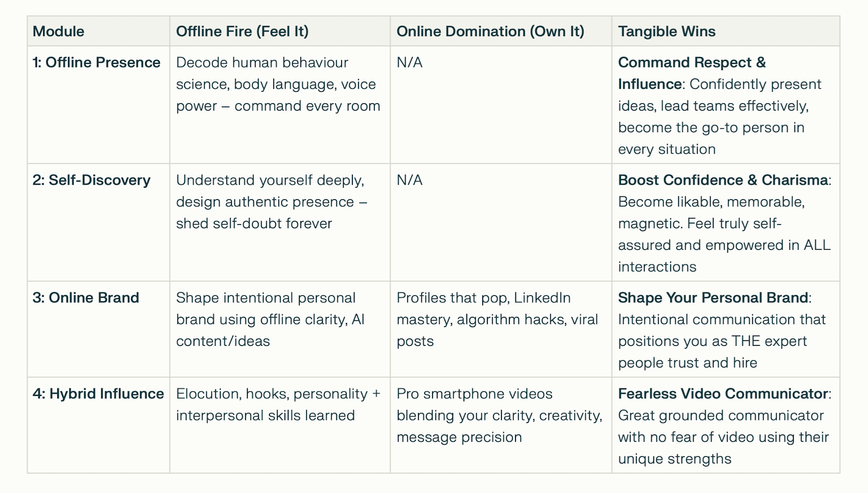Click the "Module" column header
Screen dimensions: 868x493
(x=59, y=31)
